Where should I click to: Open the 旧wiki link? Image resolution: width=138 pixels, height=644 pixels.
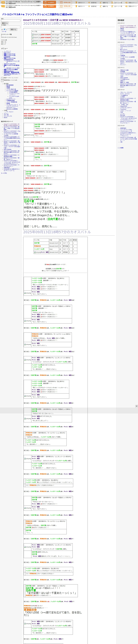tap(5, 118)
